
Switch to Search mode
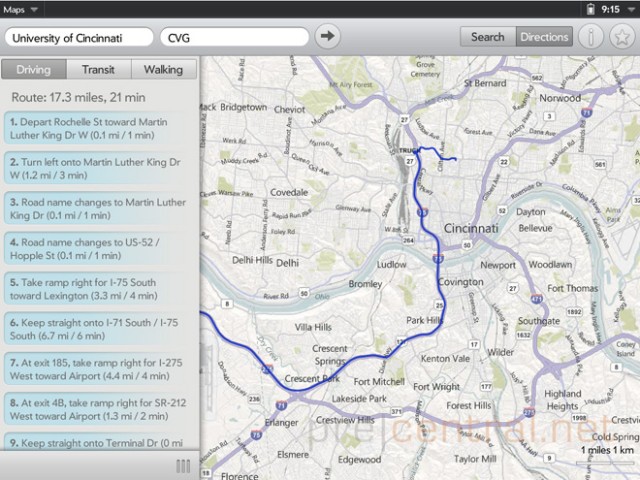[488, 37]
